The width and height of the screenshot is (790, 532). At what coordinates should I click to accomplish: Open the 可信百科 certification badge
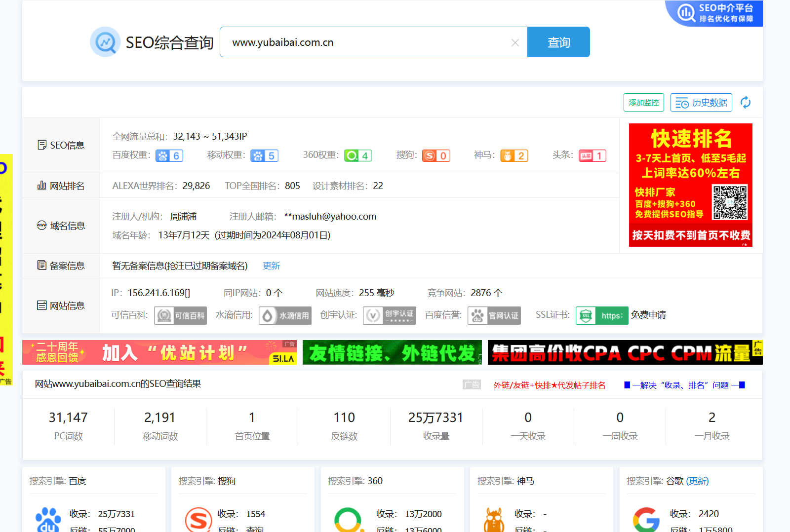180,316
